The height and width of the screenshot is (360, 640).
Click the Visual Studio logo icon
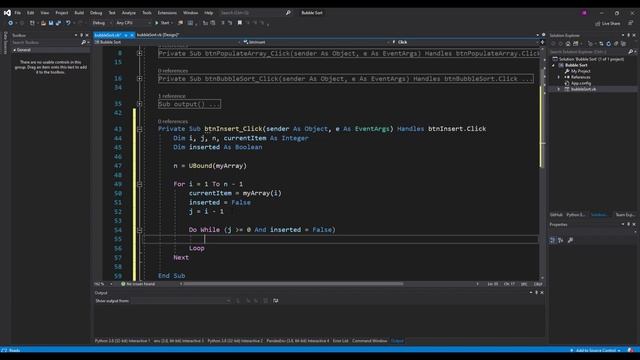[7, 13]
